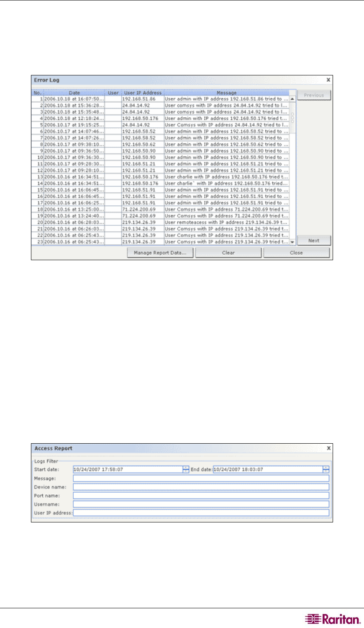Click the Close button in Error Log
The width and height of the screenshot is (364, 628).
tap(296, 253)
